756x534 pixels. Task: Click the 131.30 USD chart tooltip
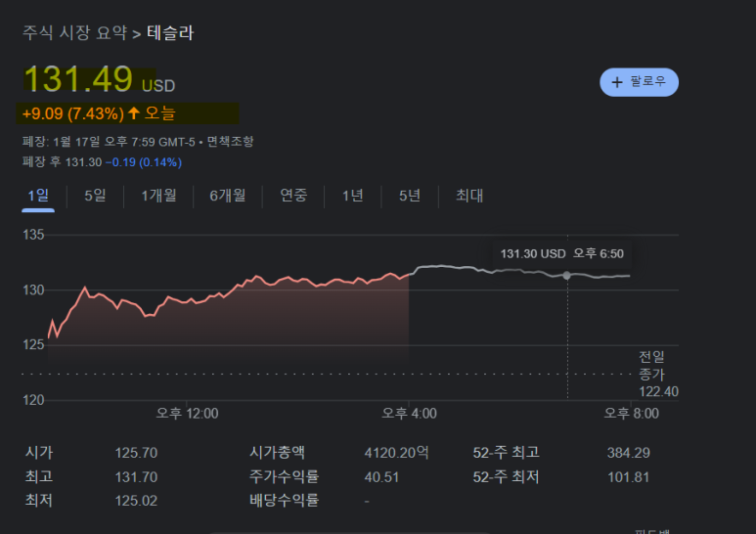click(x=561, y=253)
